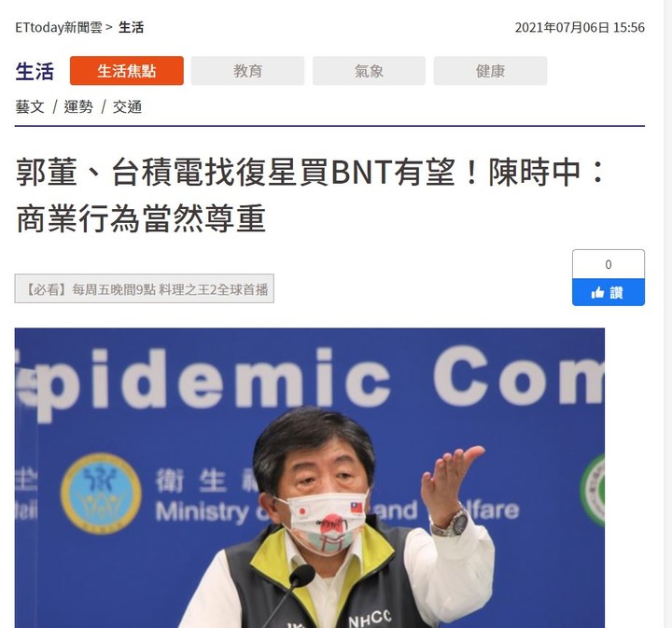Open the 交通 subcategory link
This screenshot has height=628, width=672.
pyautogui.click(x=127, y=106)
